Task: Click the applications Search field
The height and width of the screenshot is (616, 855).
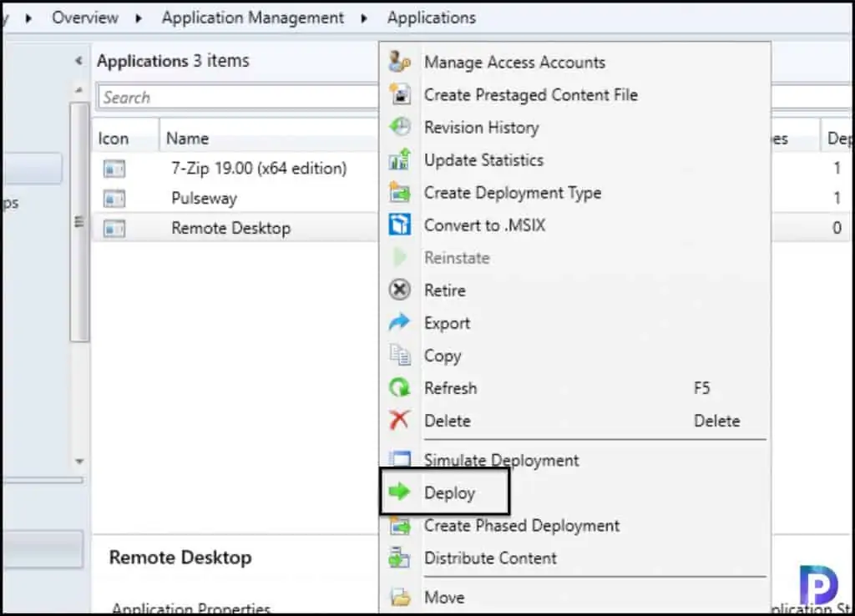Action: (x=238, y=97)
